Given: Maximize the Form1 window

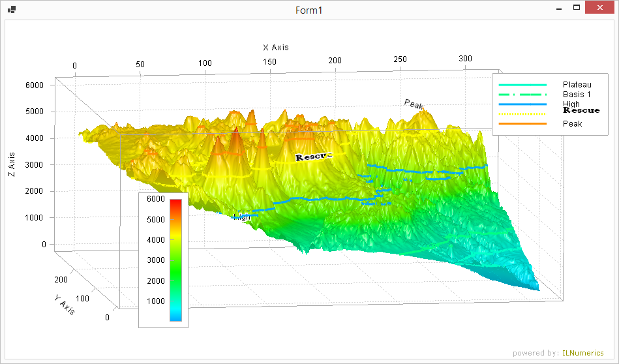Looking at the screenshot, I should (x=576, y=9).
